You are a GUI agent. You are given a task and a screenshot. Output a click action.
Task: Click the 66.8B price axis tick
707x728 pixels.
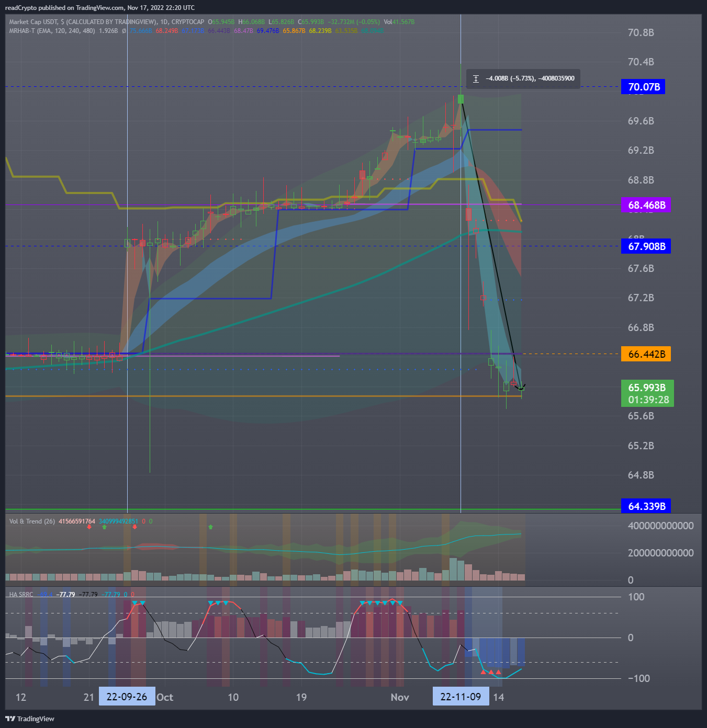click(641, 327)
